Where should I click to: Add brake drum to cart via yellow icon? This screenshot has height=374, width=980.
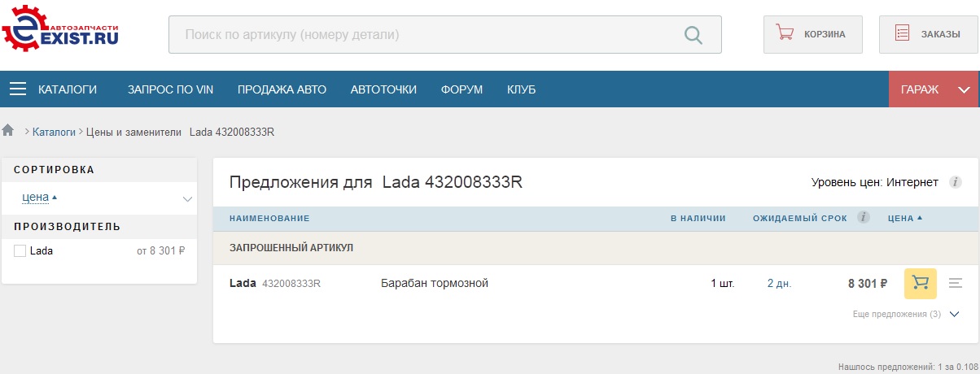[921, 283]
